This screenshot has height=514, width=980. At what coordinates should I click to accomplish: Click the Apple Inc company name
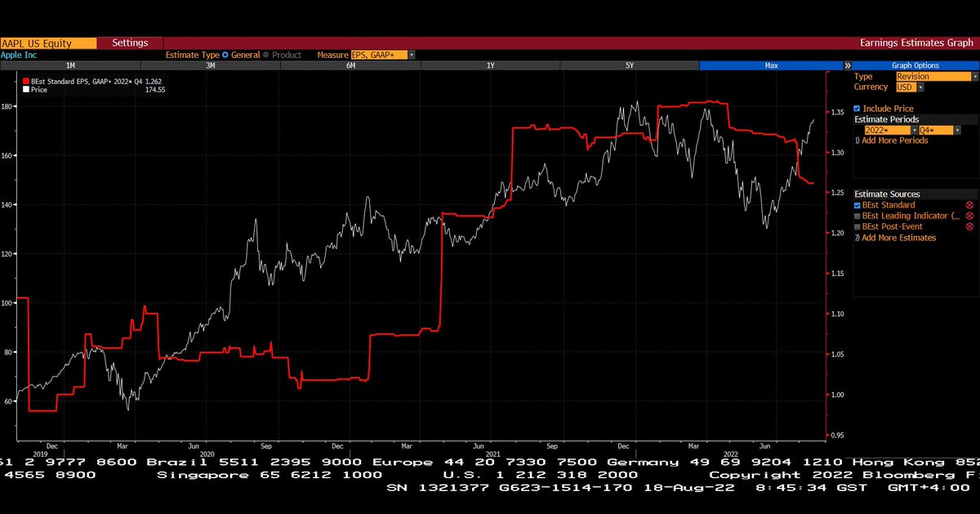tap(18, 55)
